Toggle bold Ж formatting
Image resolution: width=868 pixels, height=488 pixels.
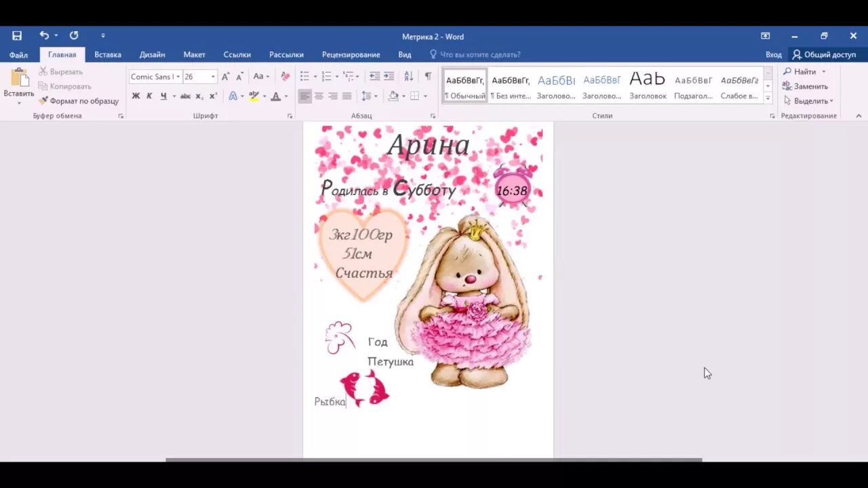coord(136,96)
